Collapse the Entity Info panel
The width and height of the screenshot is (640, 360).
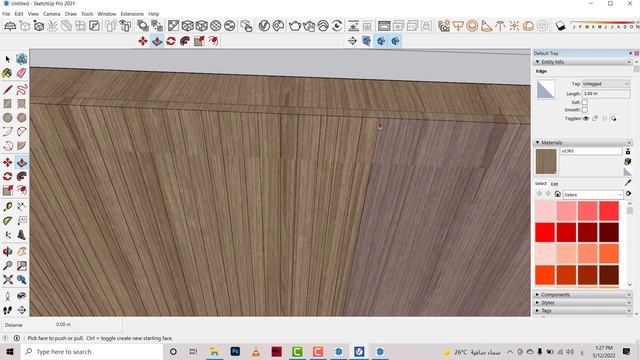click(537, 62)
